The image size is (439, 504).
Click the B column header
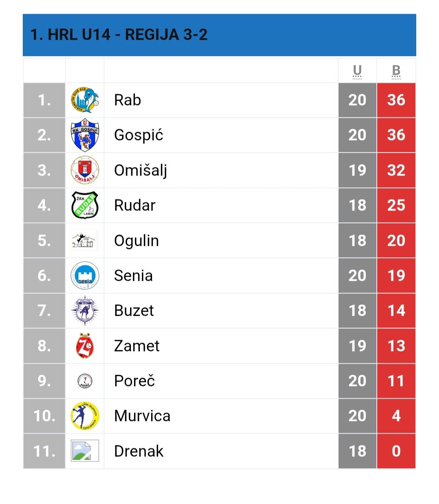396,71
